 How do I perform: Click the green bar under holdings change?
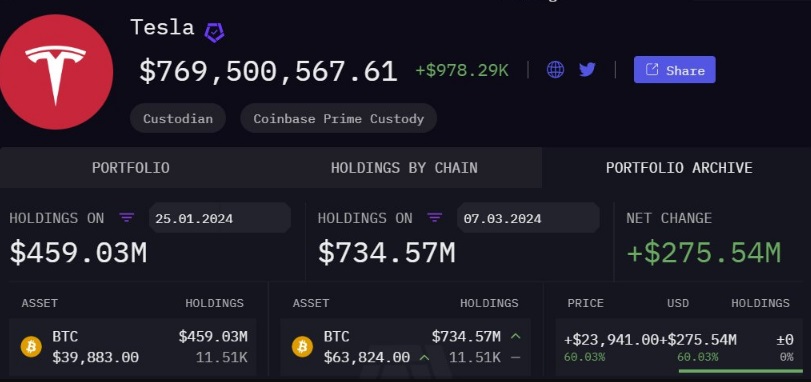coord(740,371)
